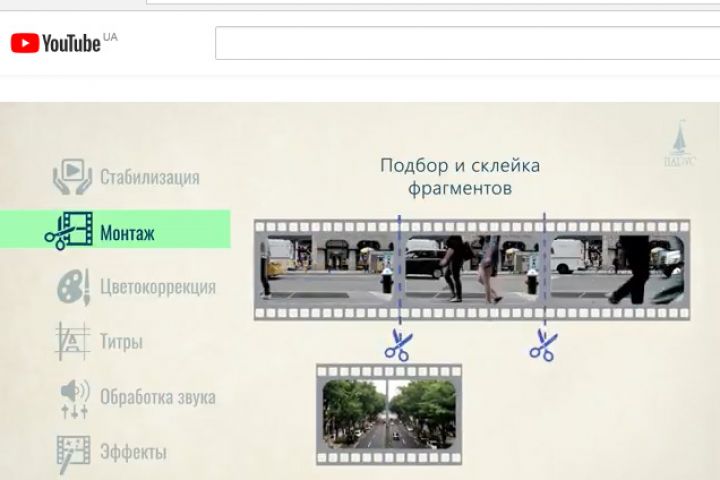The height and width of the screenshot is (480, 720).
Task: Click the Монтаж scissors-and-film icon
Action: (x=69, y=231)
